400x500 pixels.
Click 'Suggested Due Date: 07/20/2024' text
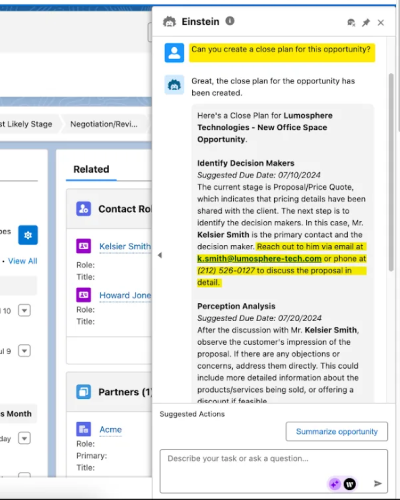click(259, 318)
